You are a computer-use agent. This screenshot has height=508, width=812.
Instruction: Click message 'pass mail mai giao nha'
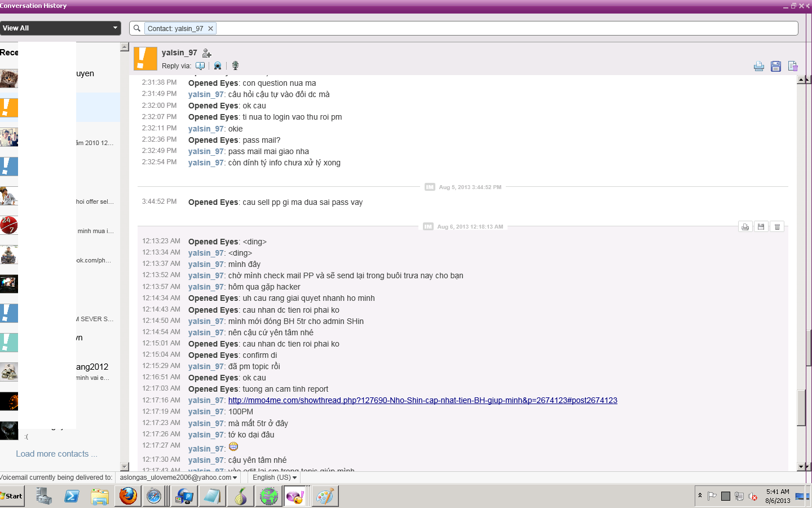(268, 151)
